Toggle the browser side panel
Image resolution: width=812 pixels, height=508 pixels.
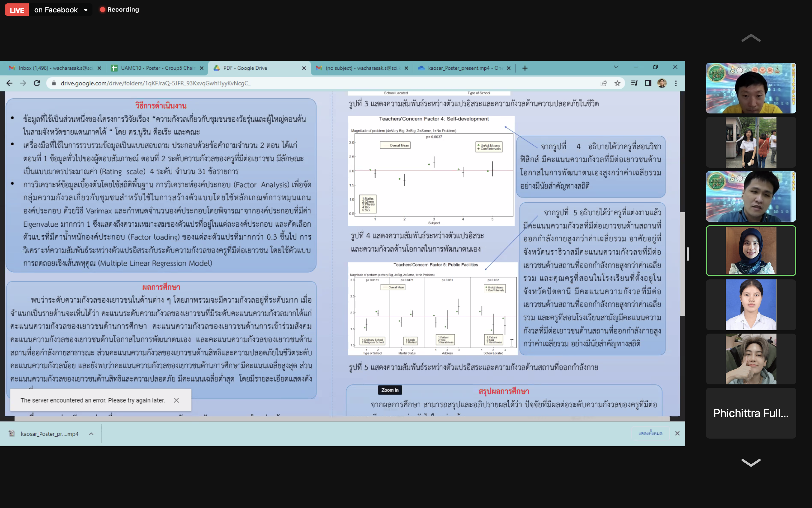click(x=648, y=83)
